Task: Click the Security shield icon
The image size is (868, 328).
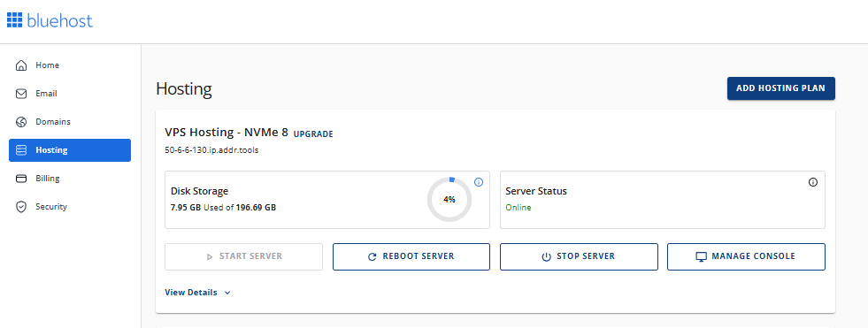Action: (21, 207)
